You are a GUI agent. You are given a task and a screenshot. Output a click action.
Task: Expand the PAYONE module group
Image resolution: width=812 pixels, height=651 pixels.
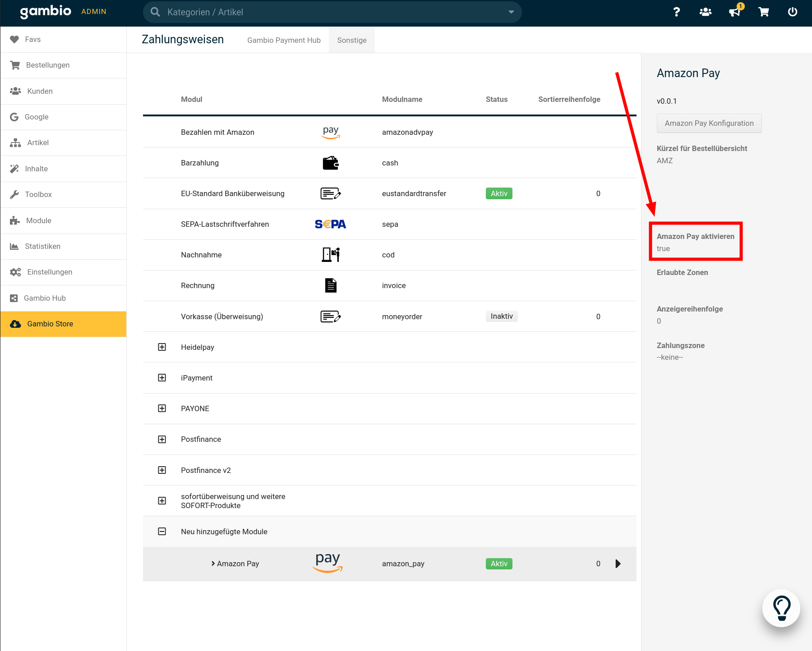pyautogui.click(x=162, y=408)
